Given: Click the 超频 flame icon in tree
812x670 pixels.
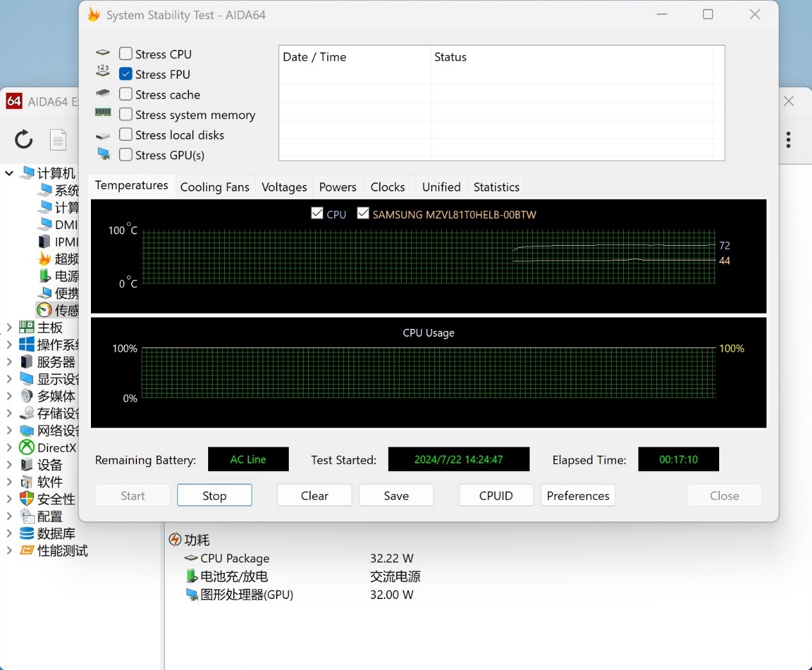Looking at the screenshot, I should point(44,259).
